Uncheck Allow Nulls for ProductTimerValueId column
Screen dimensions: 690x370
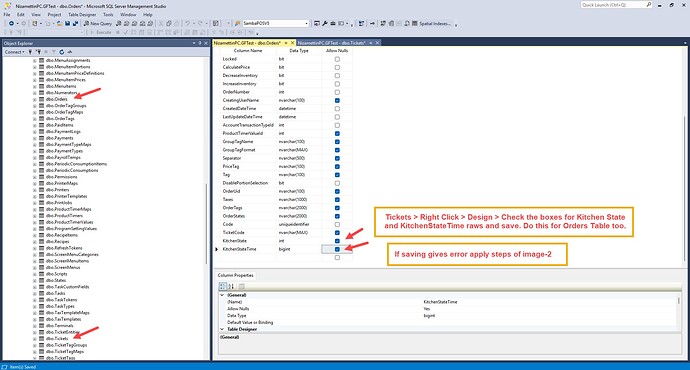337,133
